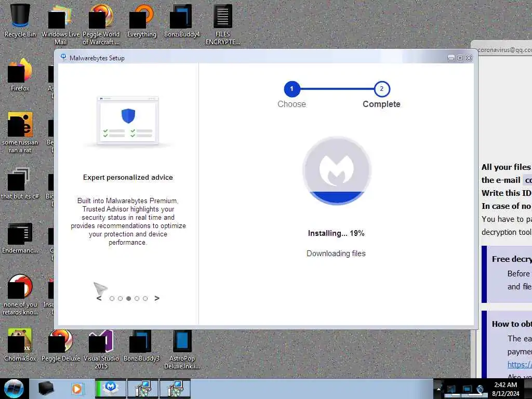Select the BonziBuddy4 desktop icon

point(182,21)
